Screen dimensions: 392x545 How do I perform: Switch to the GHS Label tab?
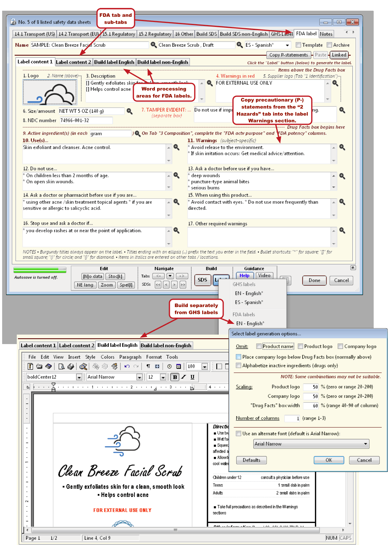pyautogui.click(x=282, y=34)
